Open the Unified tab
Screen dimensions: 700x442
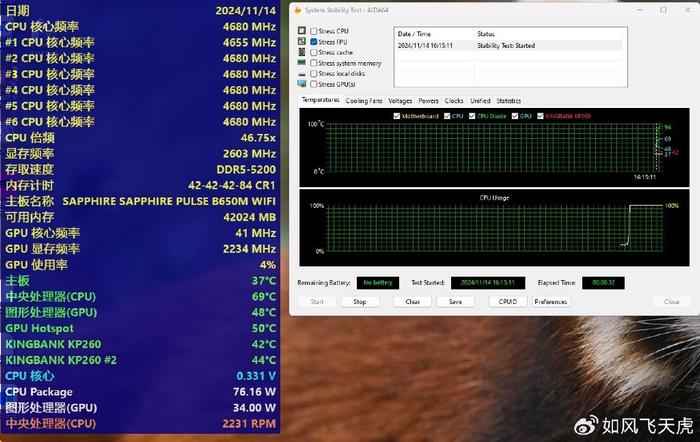click(480, 101)
